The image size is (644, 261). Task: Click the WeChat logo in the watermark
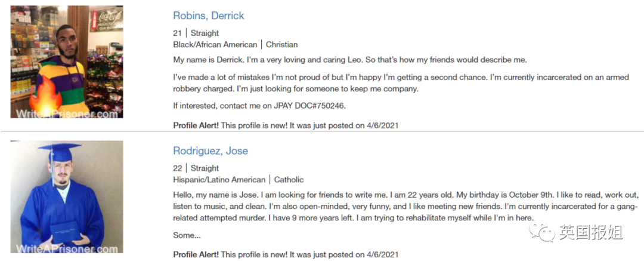541,232
